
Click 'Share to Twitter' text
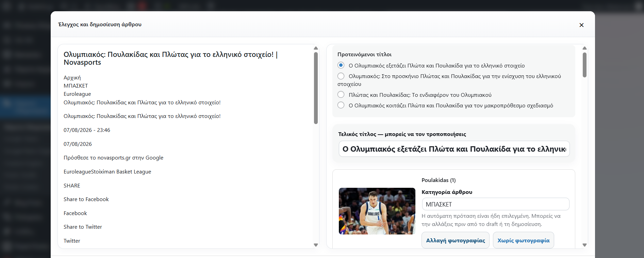point(83,227)
